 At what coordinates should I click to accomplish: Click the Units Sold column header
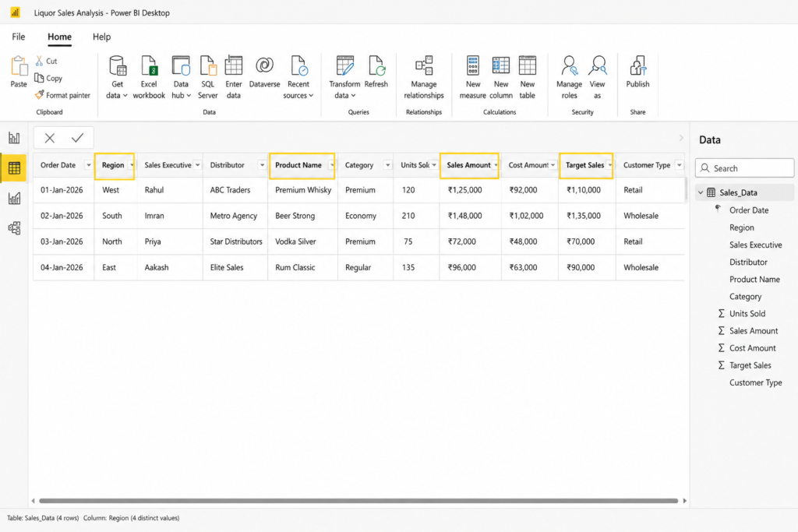click(x=415, y=165)
